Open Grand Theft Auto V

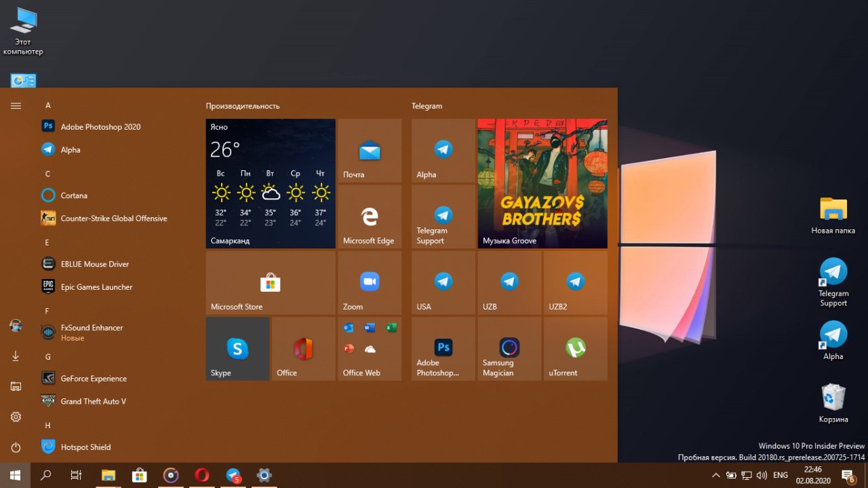[115, 402]
